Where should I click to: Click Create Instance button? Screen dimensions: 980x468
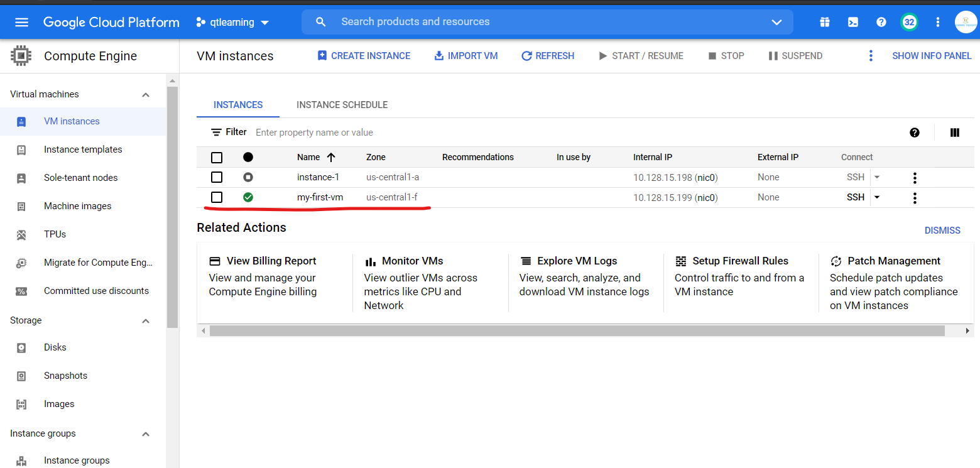point(364,56)
